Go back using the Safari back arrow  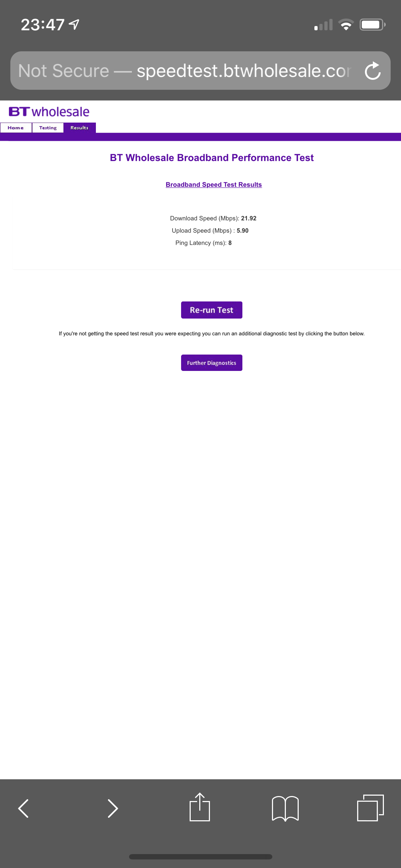coord(23,808)
